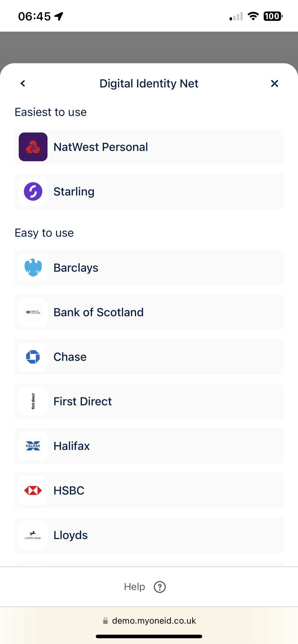Close the Digital Identity Net sheet
This screenshot has height=644, width=298.
click(274, 84)
